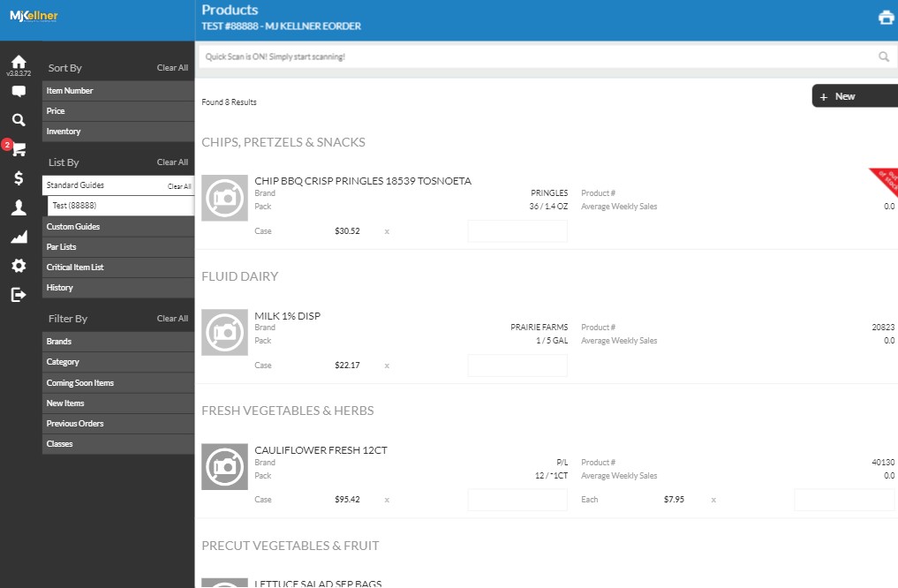Open the user profile icon
The height and width of the screenshot is (588, 898).
(x=19, y=207)
